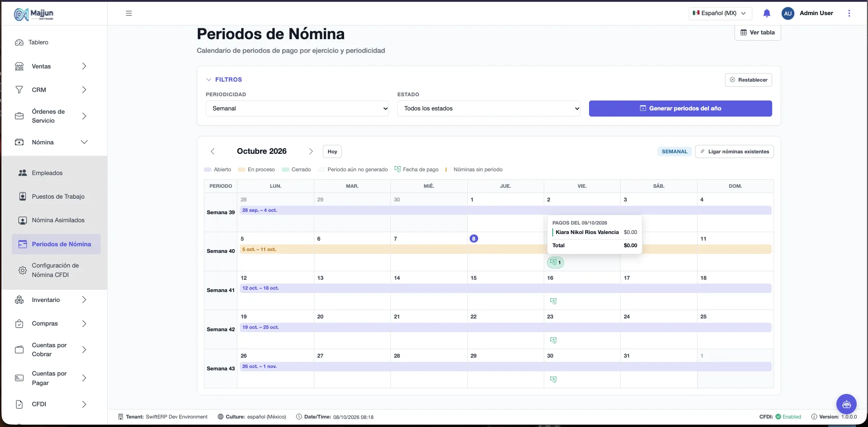Select today's date 8 in calendar
This screenshot has width=868, height=427.
point(474,239)
